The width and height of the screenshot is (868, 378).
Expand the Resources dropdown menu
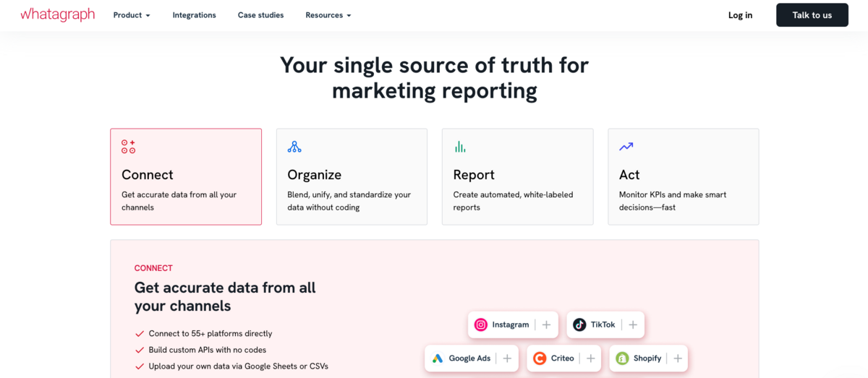[328, 15]
